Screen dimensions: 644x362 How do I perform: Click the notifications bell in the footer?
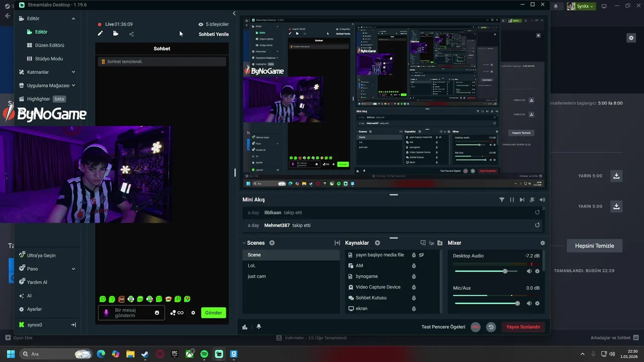(x=259, y=327)
